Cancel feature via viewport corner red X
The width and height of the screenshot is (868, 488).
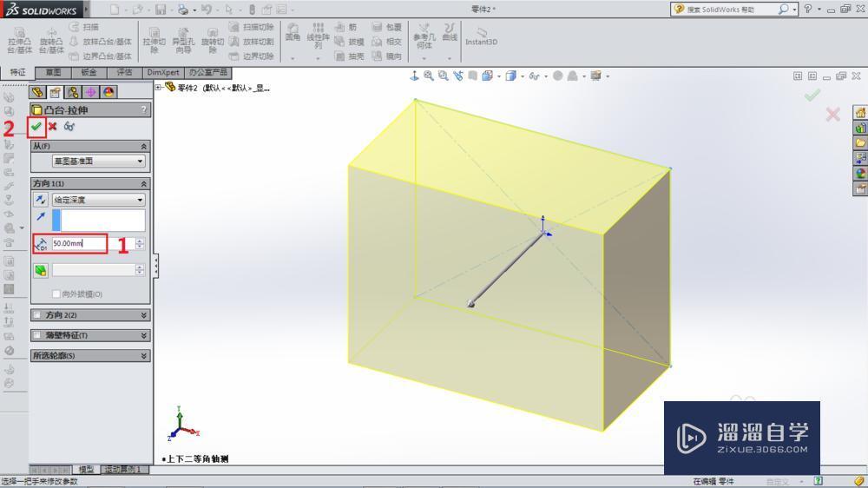(832, 115)
